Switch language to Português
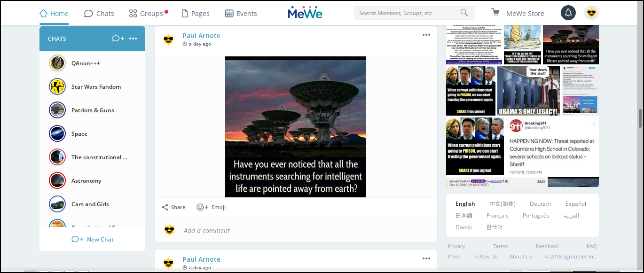This screenshot has width=644, height=273. pos(536,216)
